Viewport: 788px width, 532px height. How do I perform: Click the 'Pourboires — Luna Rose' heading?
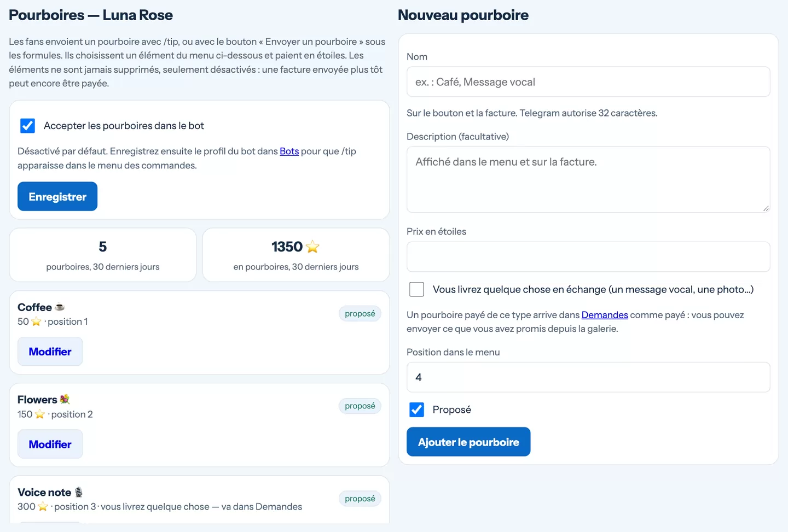[91, 15]
